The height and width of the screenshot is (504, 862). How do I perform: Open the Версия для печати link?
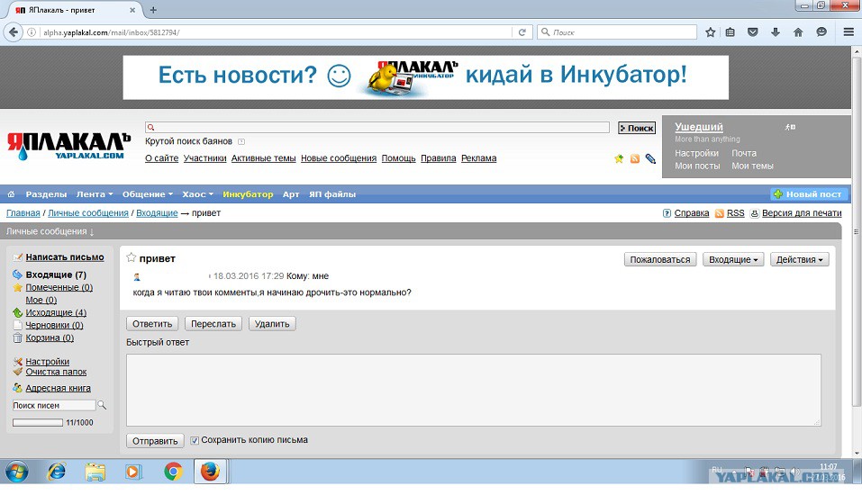tap(802, 213)
